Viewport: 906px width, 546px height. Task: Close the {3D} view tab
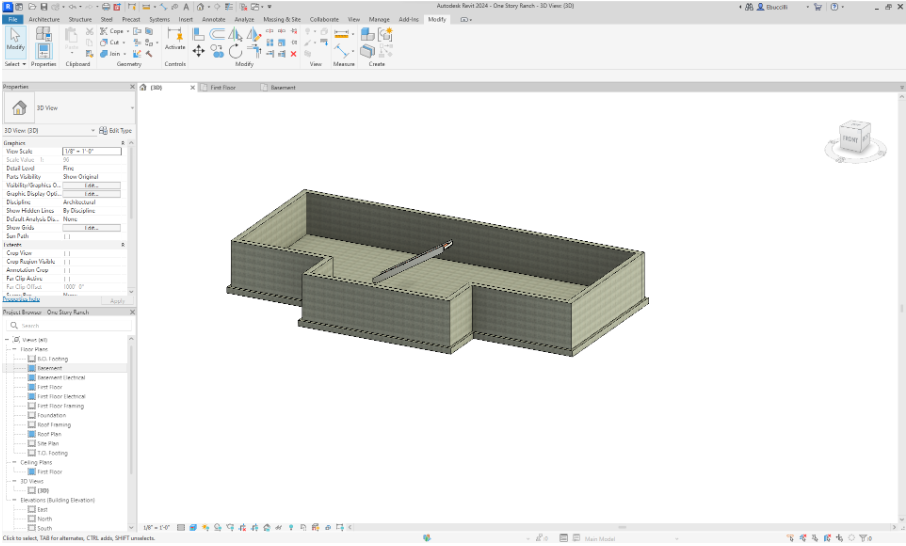click(x=192, y=87)
